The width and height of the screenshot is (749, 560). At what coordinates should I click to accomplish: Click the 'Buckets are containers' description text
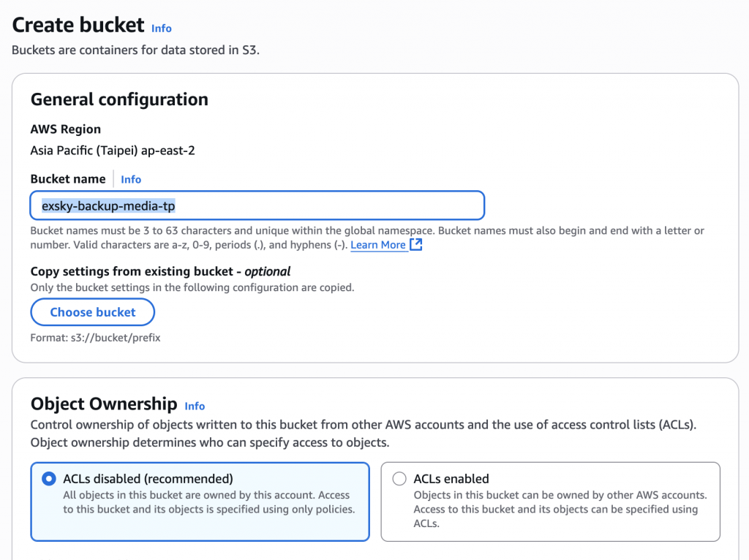[x=135, y=51]
